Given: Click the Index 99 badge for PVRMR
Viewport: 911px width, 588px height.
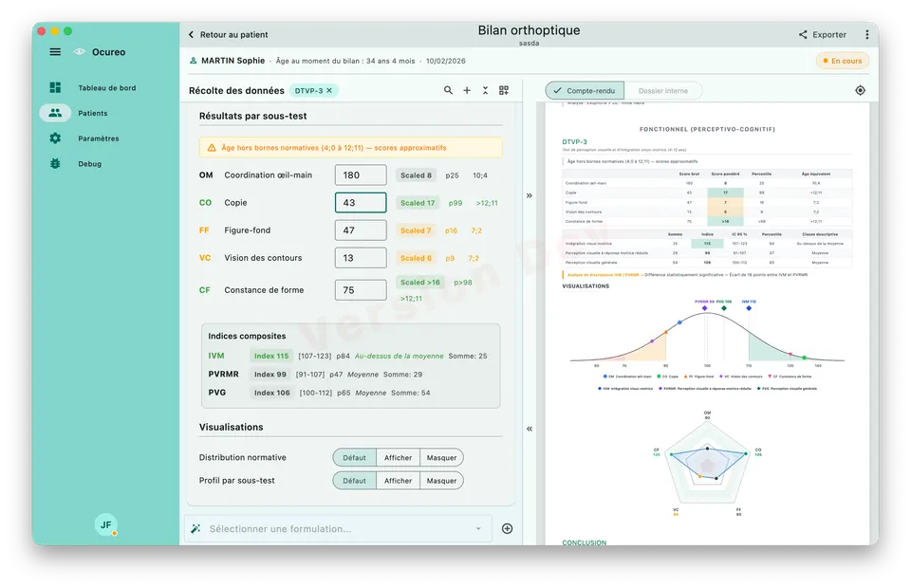Looking at the screenshot, I should point(270,375).
